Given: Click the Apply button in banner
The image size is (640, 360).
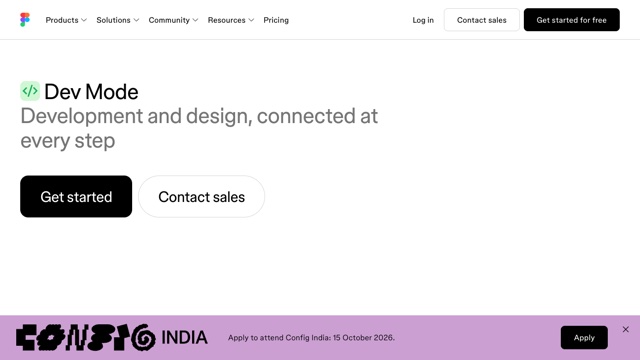Looking at the screenshot, I should pyautogui.click(x=584, y=338).
